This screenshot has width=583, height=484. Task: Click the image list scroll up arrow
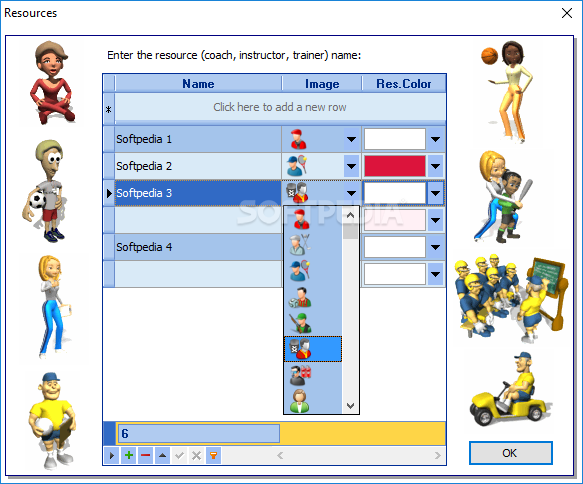pyautogui.click(x=350, y=215)
